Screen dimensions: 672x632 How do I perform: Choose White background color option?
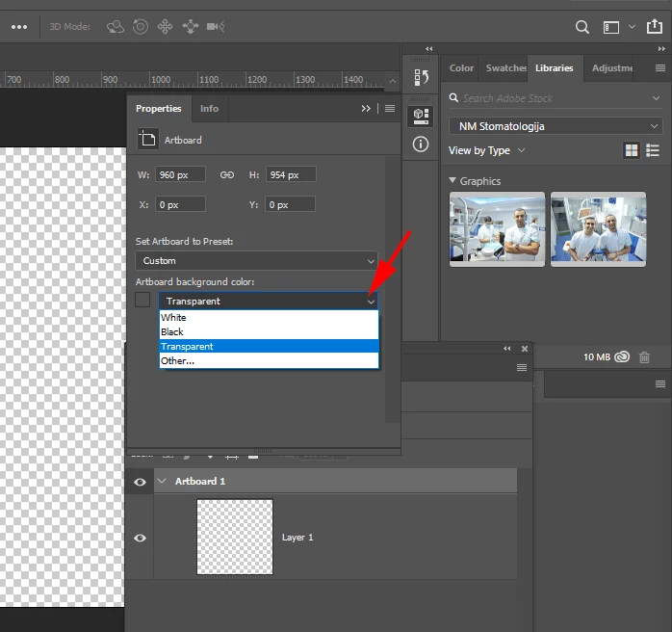(x=270, y=317)
